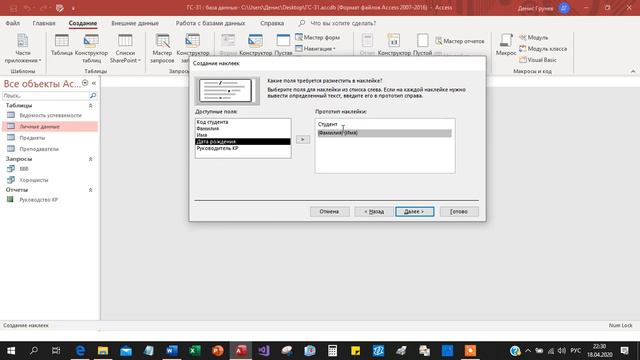Select the Личные данные table

click(50, 127)
